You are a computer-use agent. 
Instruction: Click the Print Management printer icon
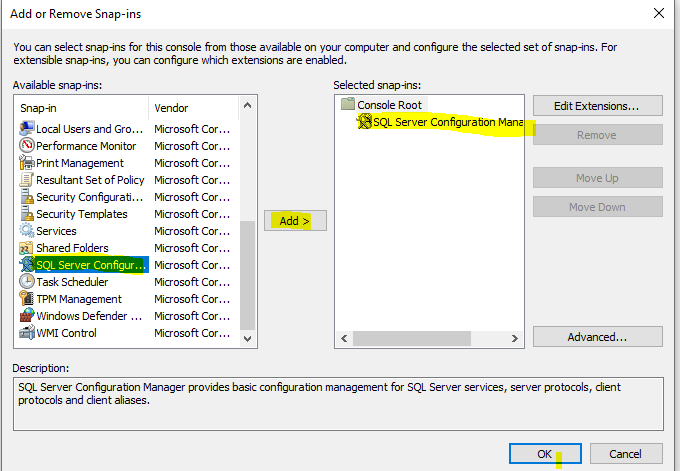27,163
